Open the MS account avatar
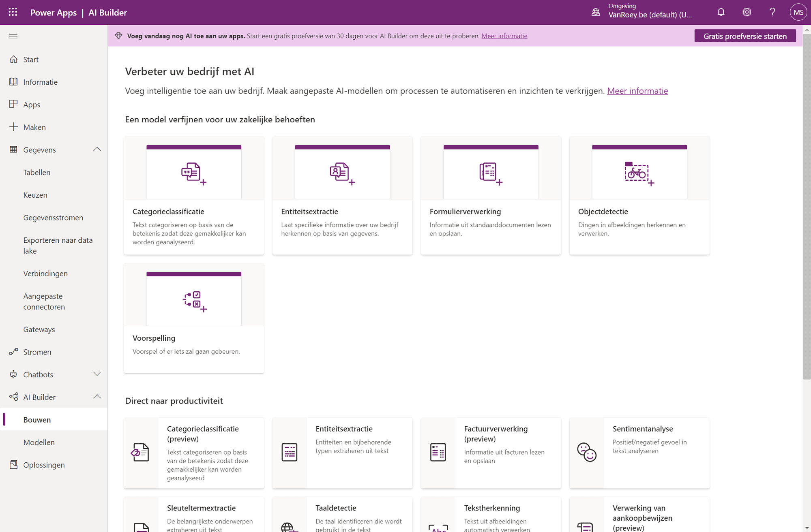Viewport: 811px width, 532px height. tap(798, 12)
